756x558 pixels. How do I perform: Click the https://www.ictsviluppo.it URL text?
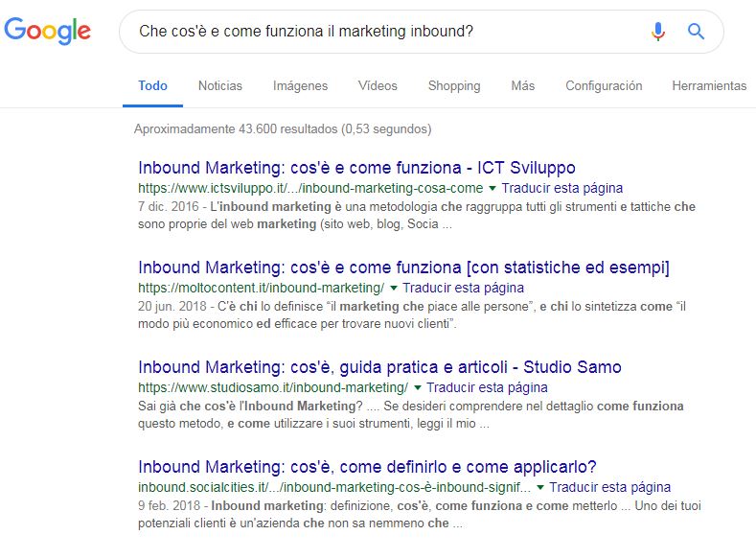310,188
